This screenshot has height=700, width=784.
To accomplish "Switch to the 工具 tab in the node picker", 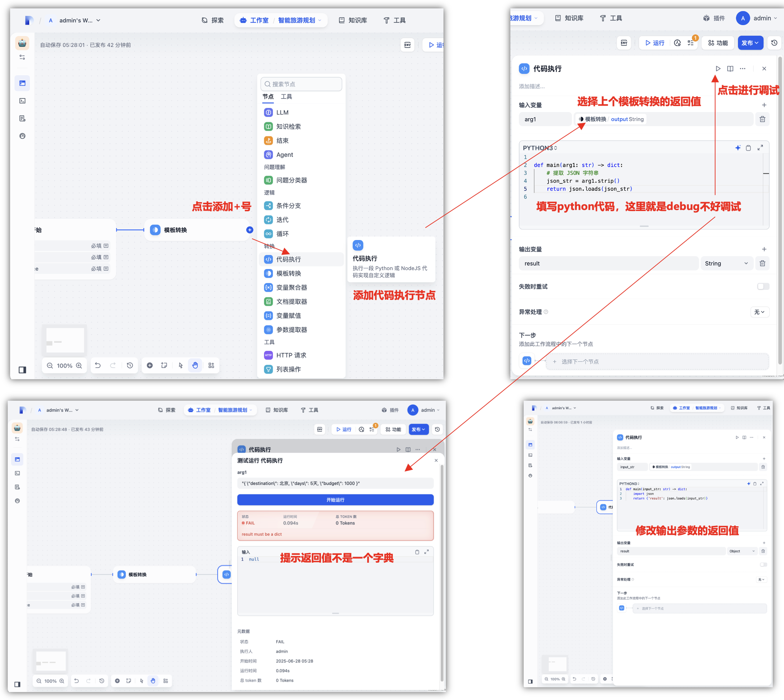I will tap(286, 96).
